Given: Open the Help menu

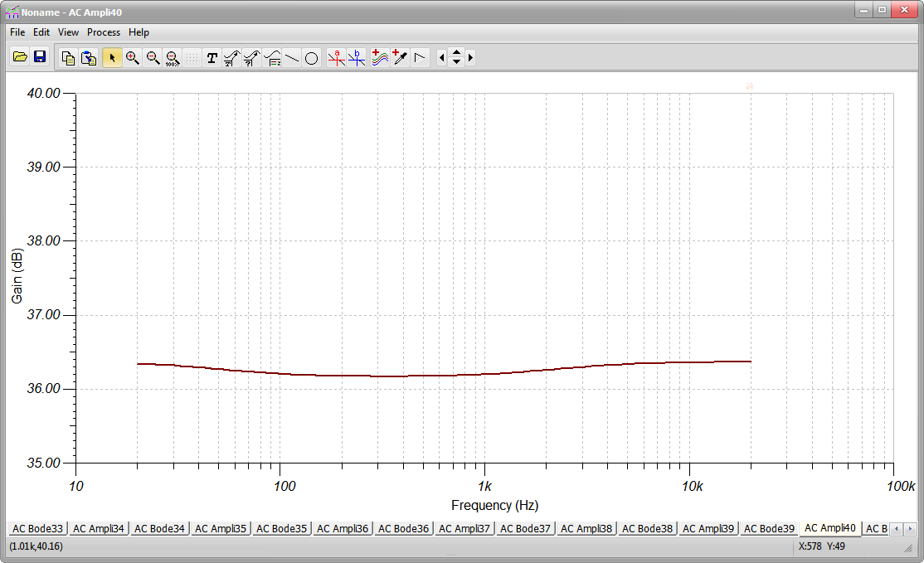Looking at the screenshot, I should click(139, 32).
